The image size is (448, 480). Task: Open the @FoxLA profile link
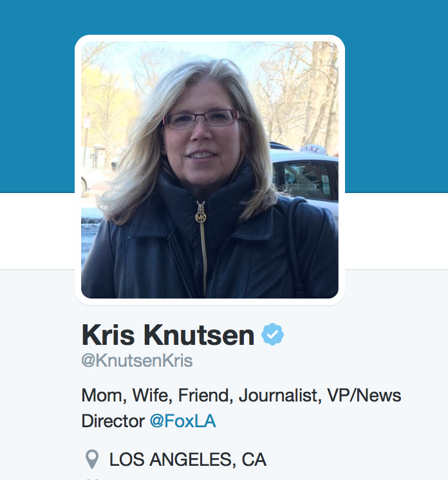point(183,421)
